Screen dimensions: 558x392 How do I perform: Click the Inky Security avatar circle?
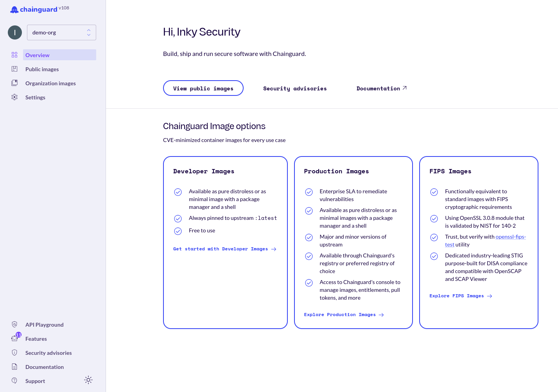click(15, 32)
